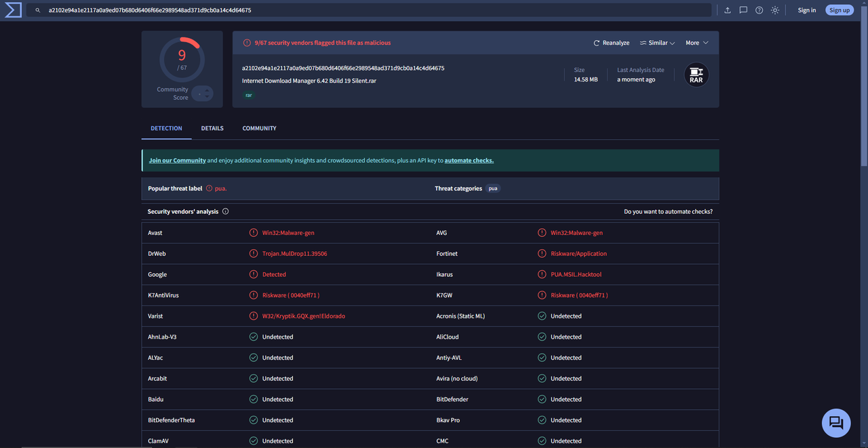Click the file name Internet Download Manager 6.42 Build 19 Silent.rar
The height and width of the screenshot is (448, 868).
(x=309, y=81)
